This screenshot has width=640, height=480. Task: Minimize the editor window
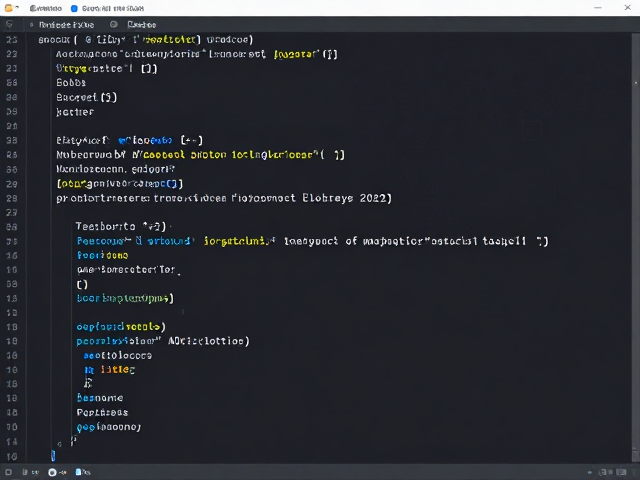point(598,8)
